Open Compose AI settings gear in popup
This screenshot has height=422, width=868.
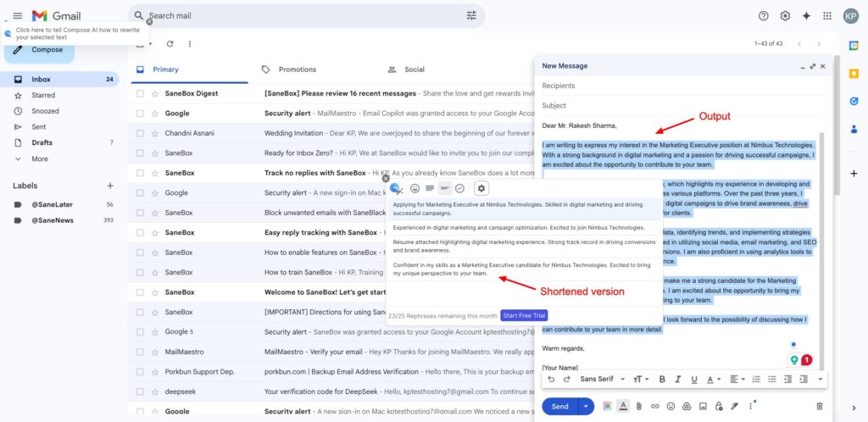[481, 188]
